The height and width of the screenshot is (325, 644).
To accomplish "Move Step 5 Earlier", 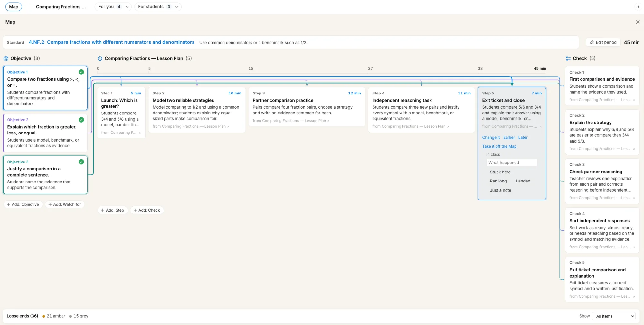I will 509,137.
